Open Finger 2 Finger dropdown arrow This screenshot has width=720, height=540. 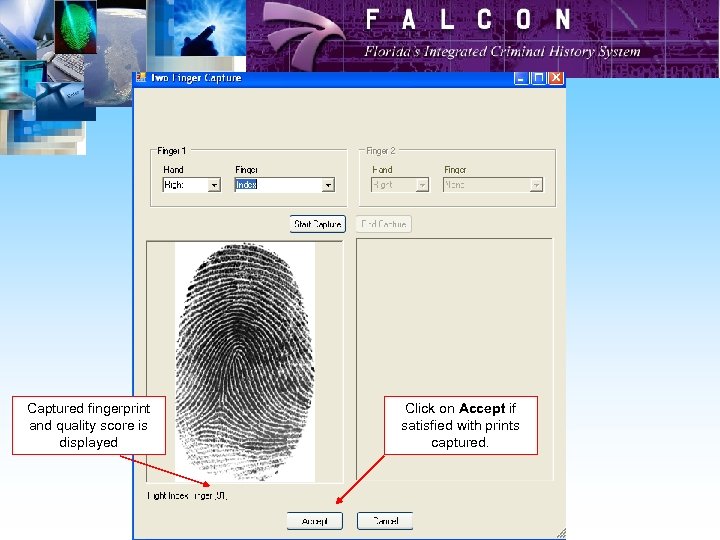pos(536,185)
